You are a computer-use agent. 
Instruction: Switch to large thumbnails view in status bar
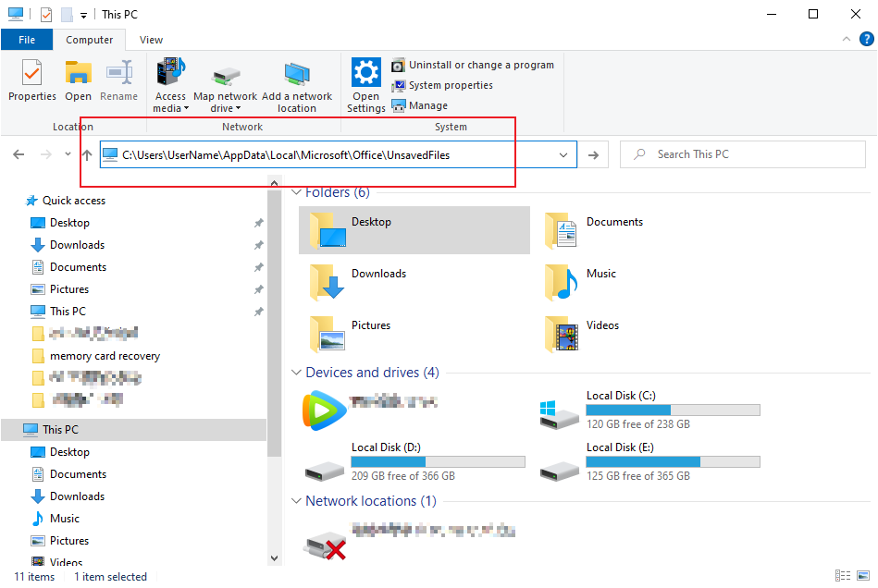[x=865, y=576]
